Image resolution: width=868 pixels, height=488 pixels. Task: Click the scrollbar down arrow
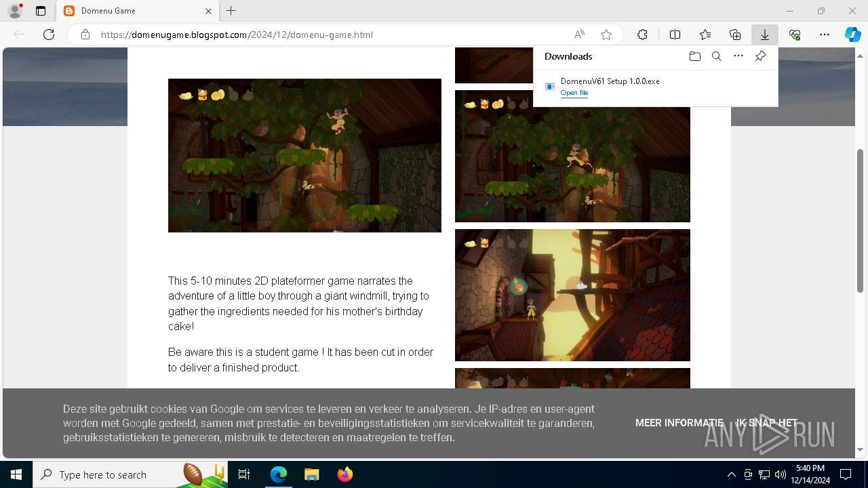pyautogui.click(x=861, y=449)
